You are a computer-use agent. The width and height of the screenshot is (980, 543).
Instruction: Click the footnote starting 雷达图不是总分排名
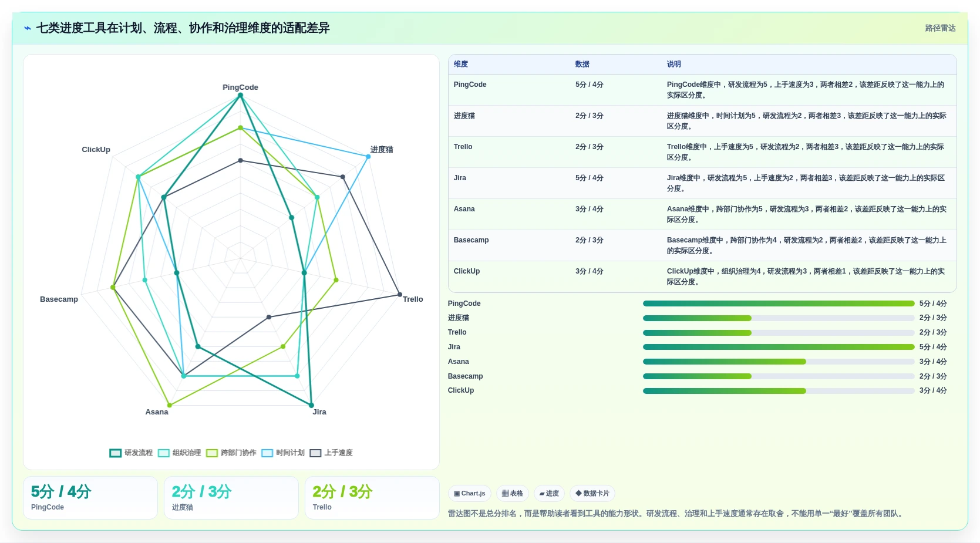pos(675,514)
